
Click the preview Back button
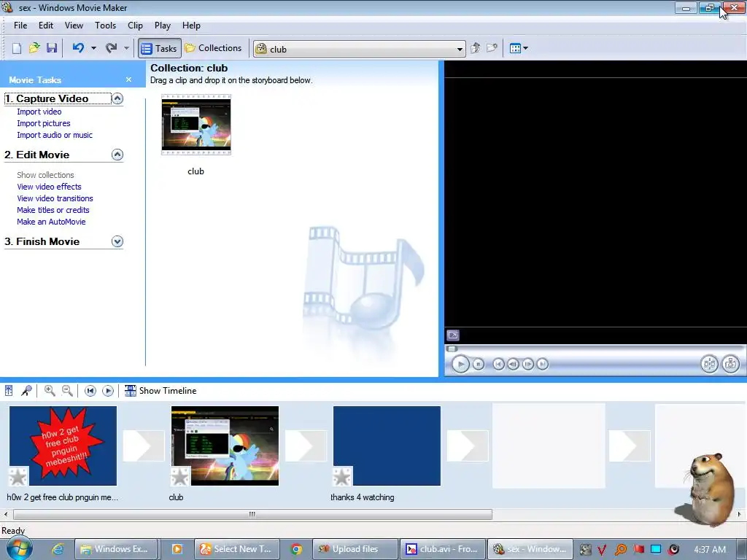(x=498, y=365)
